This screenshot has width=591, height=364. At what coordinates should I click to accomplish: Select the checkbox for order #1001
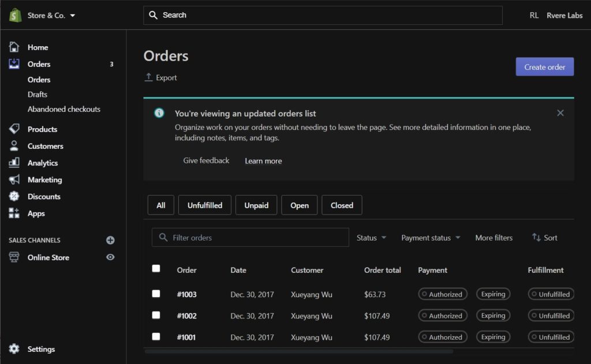pyautogui.click(x=156, y=336)
